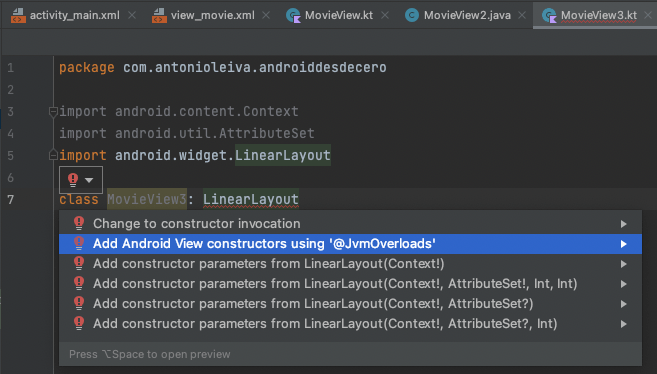Click the underlined LinearLayout superclass in line 7
Viewport: 657px width, 374px height.
(251, 199)
